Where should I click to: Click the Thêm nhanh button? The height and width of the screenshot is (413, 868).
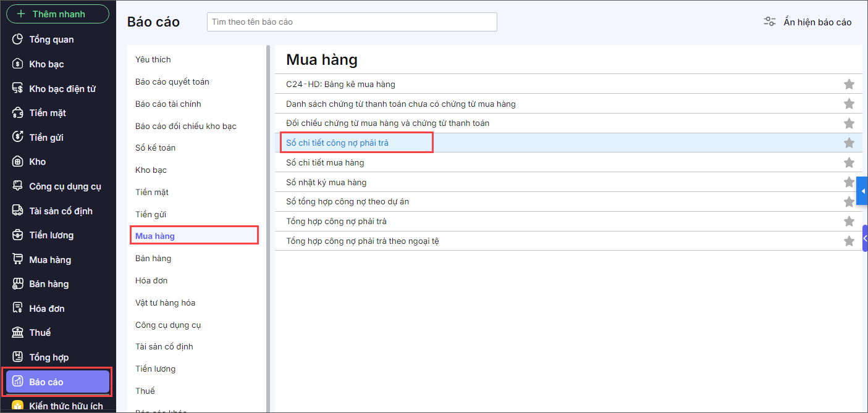[x=57, y=14]
